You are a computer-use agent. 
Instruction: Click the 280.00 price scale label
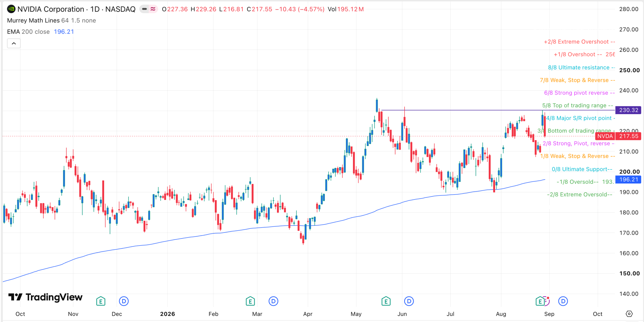coord(629,9)
